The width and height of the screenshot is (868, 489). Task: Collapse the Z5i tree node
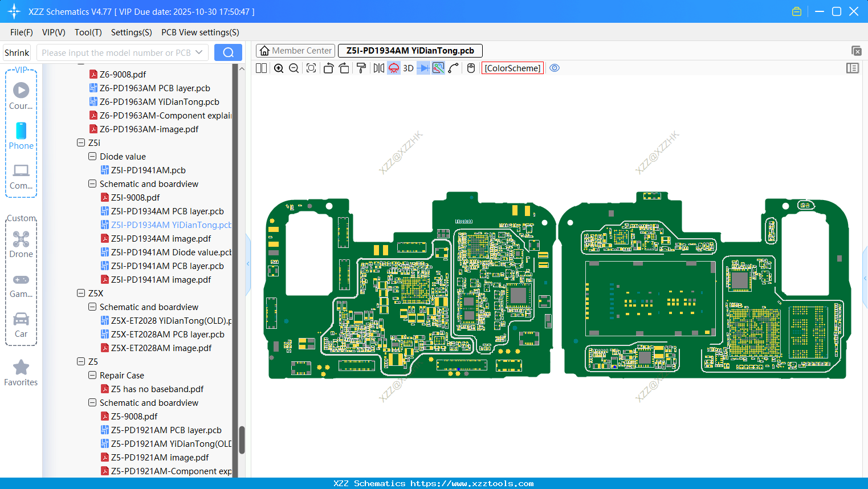81,142
